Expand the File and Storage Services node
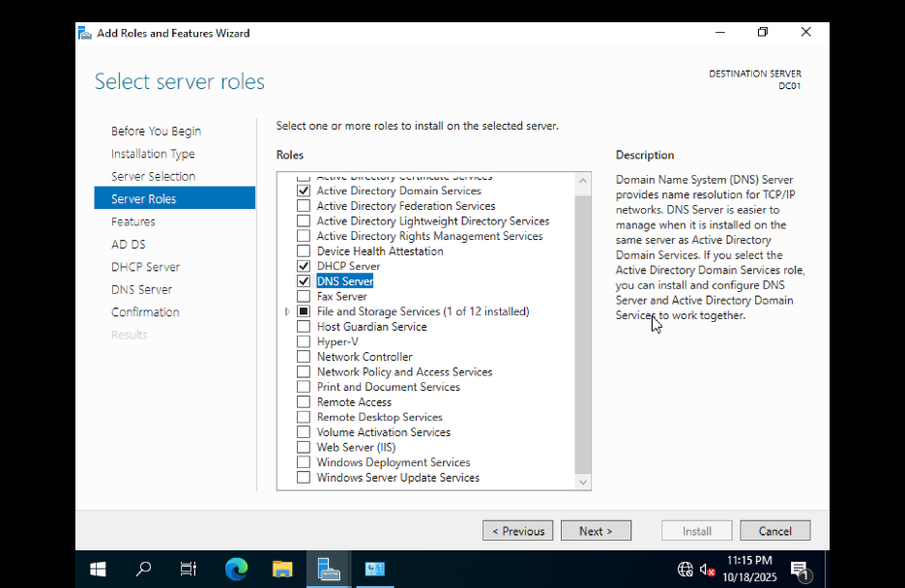Screen dimensions: 905x588 (x=285, y=311)
